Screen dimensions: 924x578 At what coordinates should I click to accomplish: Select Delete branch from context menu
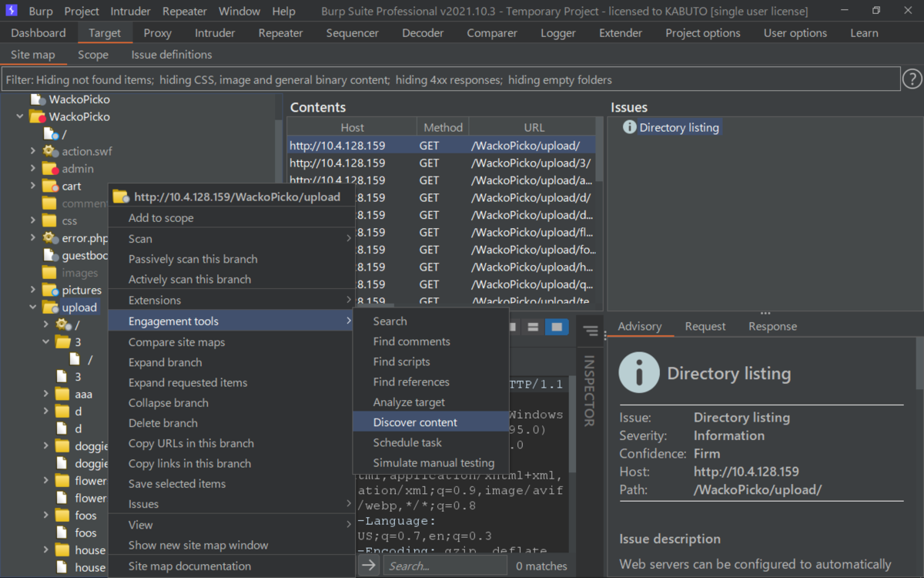coord(231,423)
